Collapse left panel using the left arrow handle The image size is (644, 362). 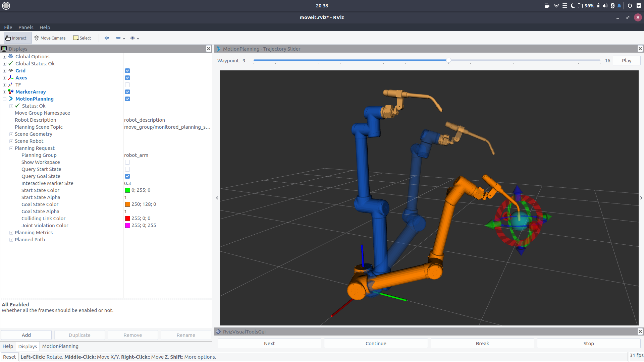[217, 198]
